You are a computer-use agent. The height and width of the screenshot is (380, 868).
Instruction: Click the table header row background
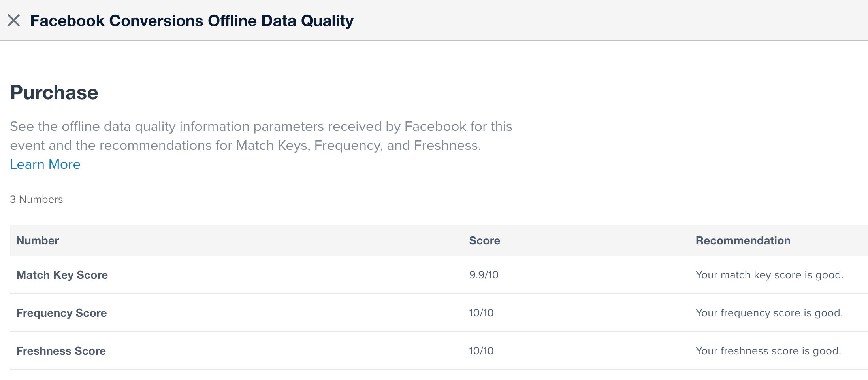(x=277, y=240)
